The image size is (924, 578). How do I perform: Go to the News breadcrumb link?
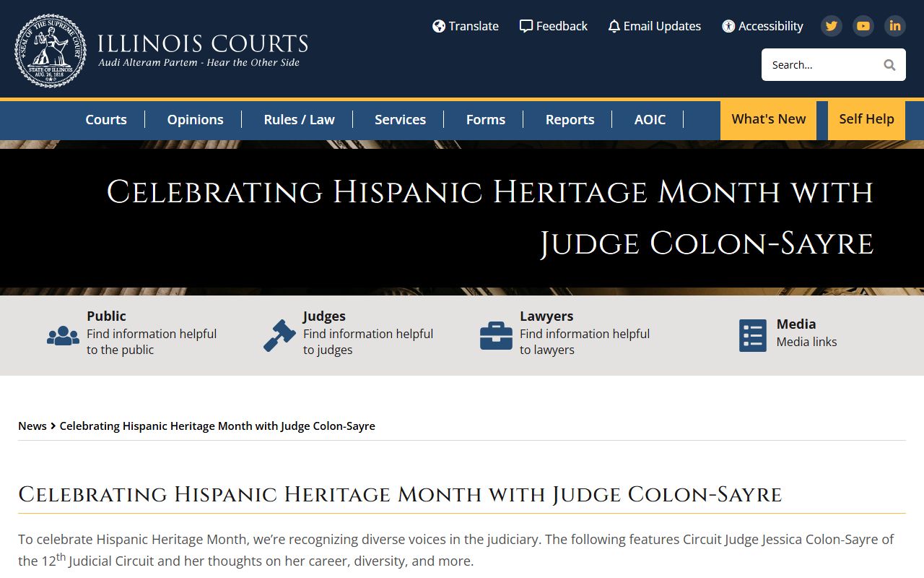point(32,426)
